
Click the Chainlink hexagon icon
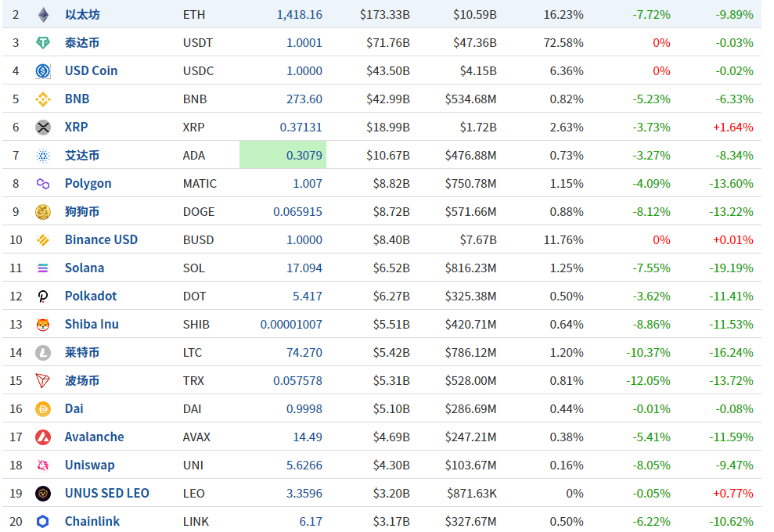pos(43,521)
